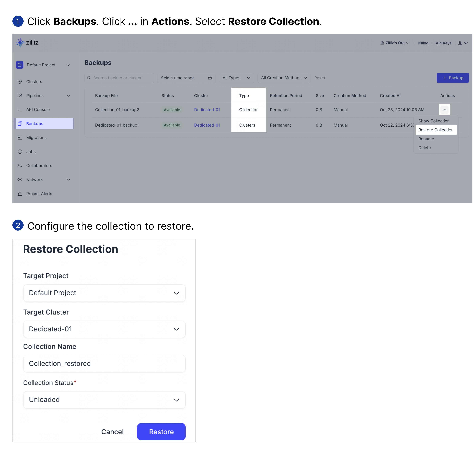476x457 pixels.
Task: Open the Target Cluster dropdown
Action: coord(104,329)
